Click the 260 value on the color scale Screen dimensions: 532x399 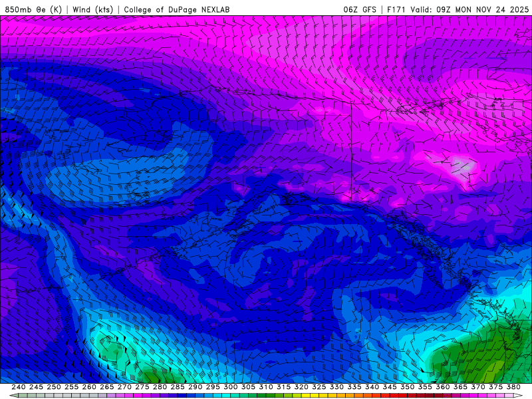coord(89,387)
